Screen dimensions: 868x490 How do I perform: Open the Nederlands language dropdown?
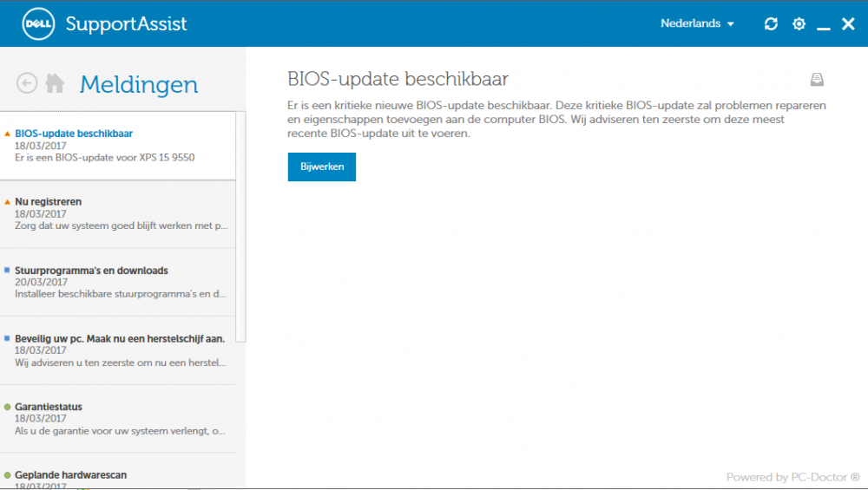[x=697, y=23]
